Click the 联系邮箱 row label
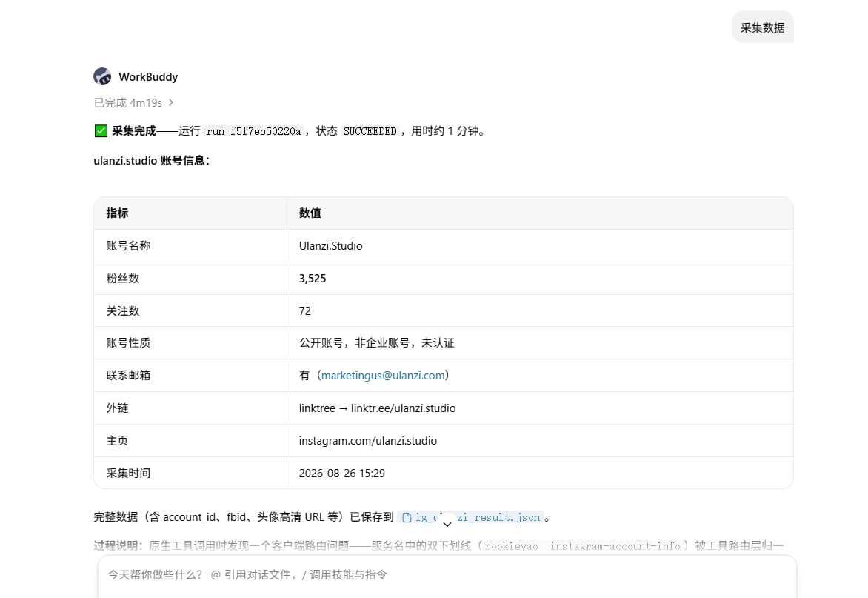Screen dimensions: 868x598 point(128,376)
